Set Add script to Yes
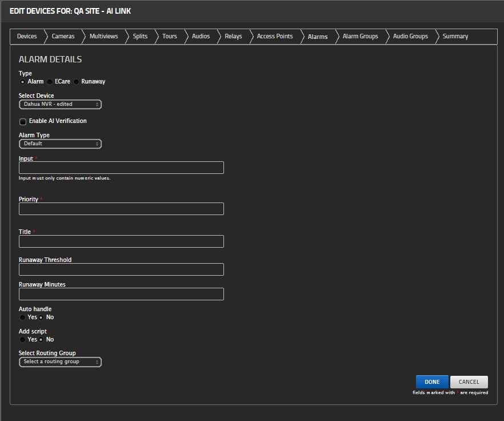 point(23,340)
